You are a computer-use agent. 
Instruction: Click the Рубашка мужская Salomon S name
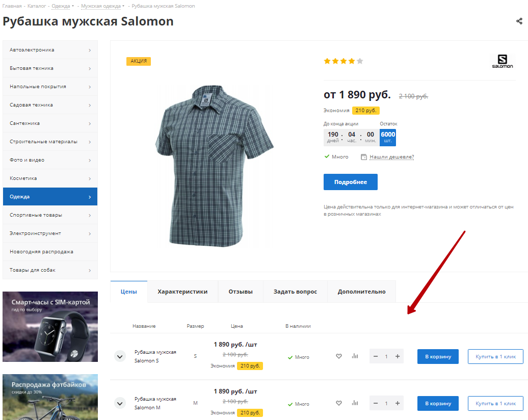[155, 356]
